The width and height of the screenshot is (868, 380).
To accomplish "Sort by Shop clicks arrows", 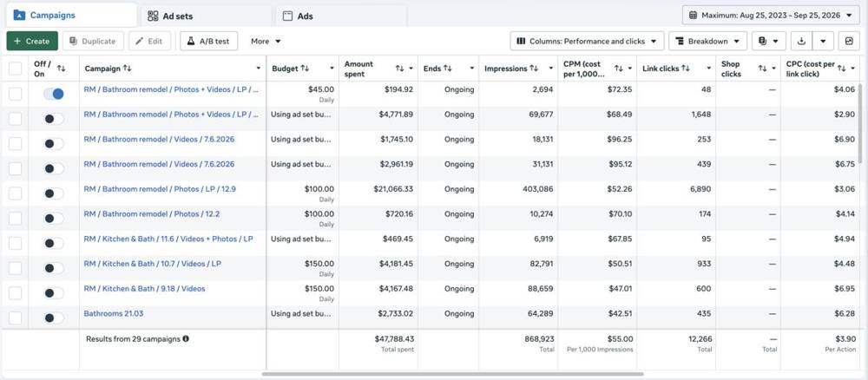I will click(762, 68).
